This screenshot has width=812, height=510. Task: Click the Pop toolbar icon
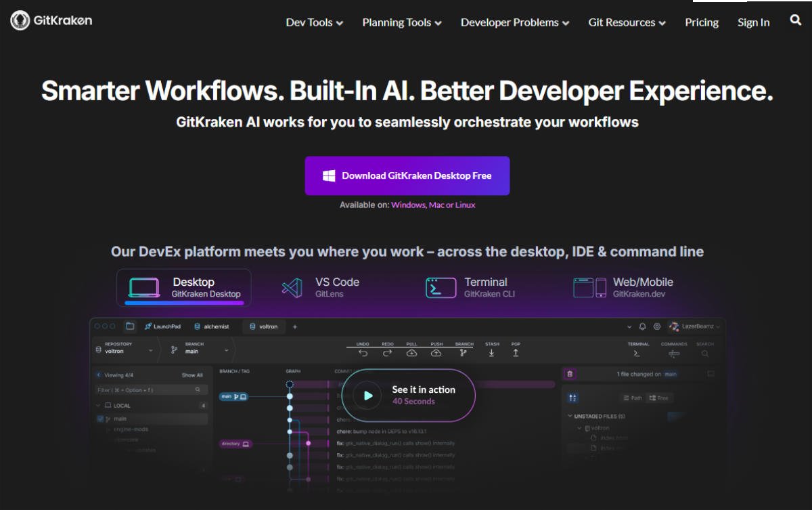tap(516, 353)
